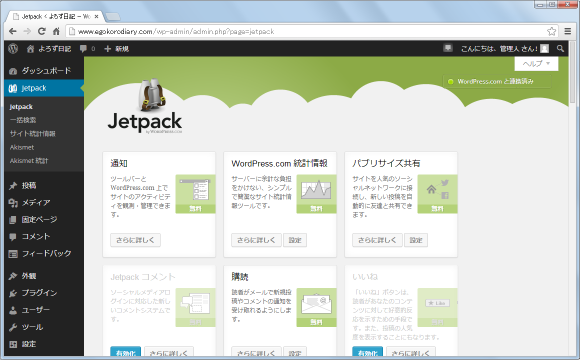Viewport: 580px width, 360px height.
Task: Click さらに詳しく in WordPress.com 統計情報 card
Action: 256,240
